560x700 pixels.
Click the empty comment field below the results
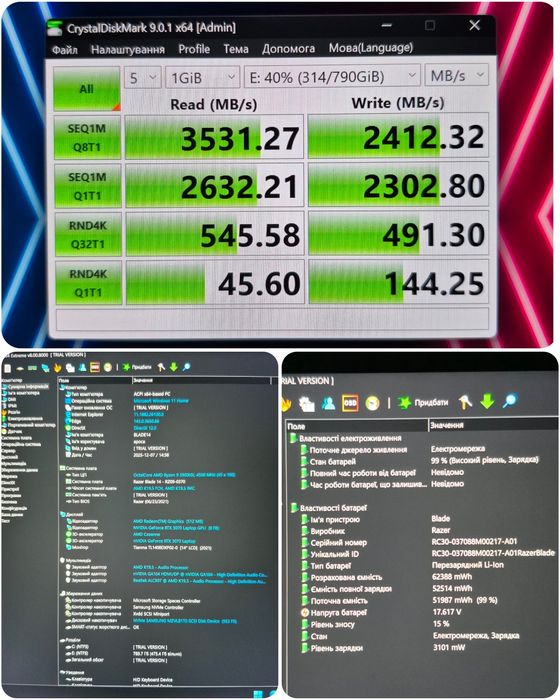(272, 319)
